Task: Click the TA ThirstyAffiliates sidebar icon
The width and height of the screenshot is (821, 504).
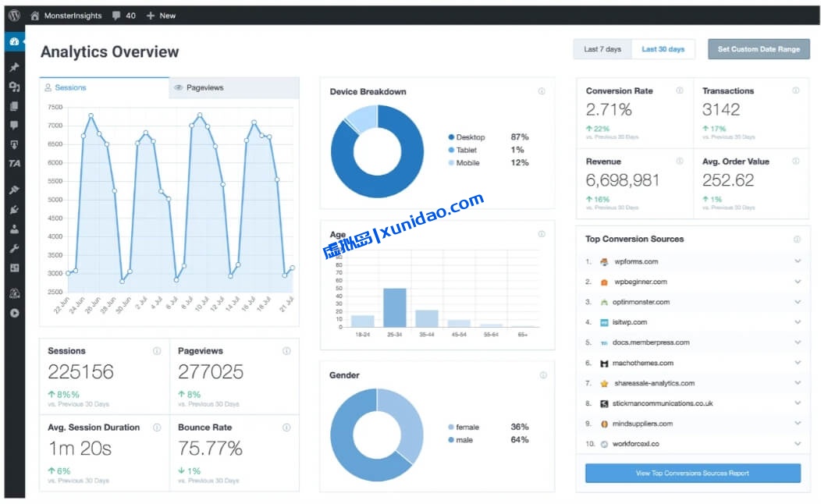Action: [14, 164]
